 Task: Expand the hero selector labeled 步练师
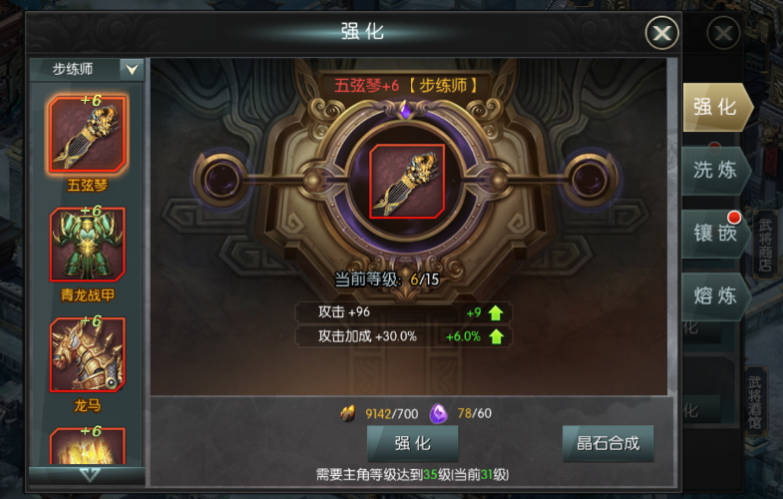click(x=87, y=69)
